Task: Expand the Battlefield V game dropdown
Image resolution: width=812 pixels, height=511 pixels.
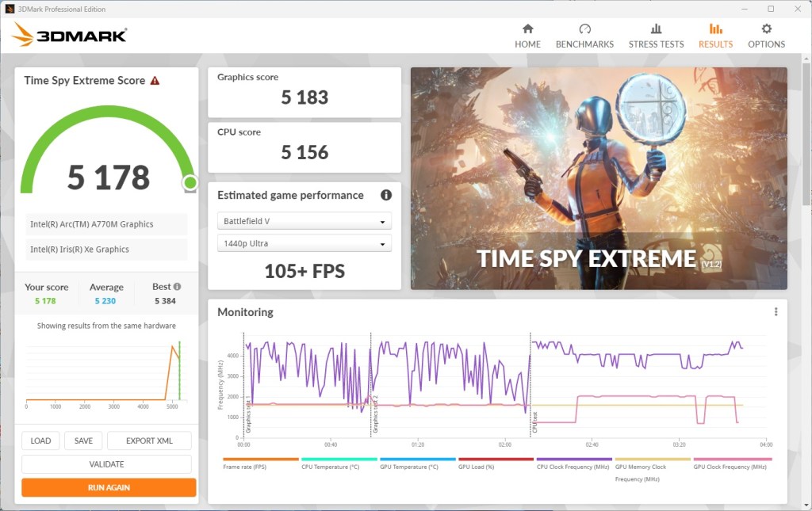Action: point(304,221)
